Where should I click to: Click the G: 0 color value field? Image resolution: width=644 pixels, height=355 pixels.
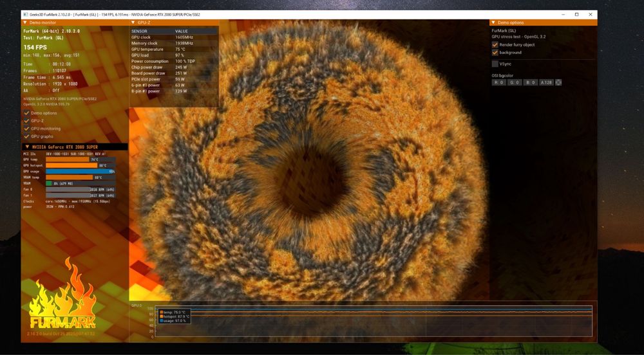[x=514, y=82]
